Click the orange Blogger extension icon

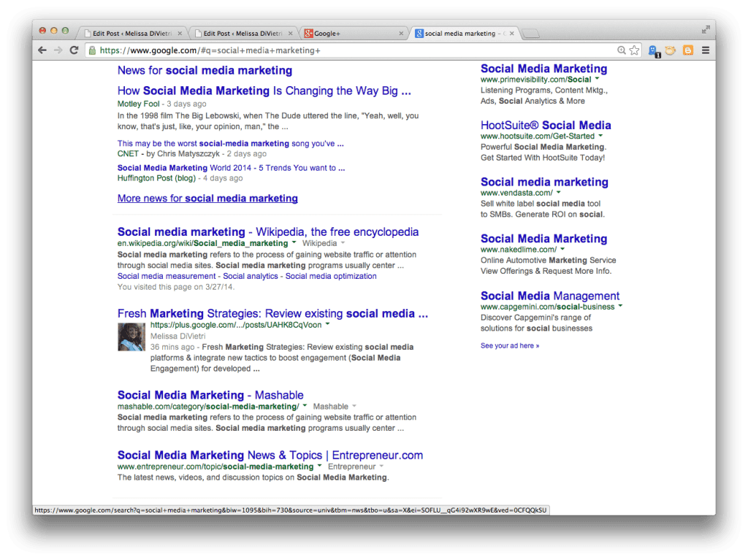tap(687, 50)
